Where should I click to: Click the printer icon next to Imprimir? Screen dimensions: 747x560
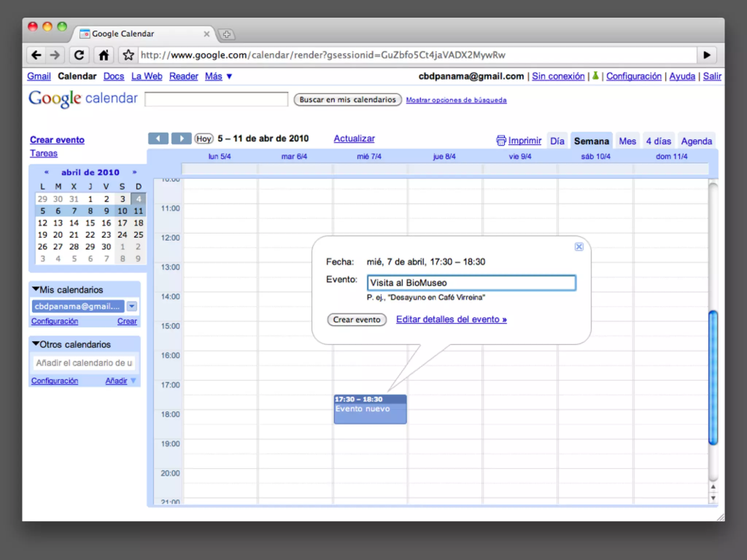pyautogui.click(x=501, y=140)
